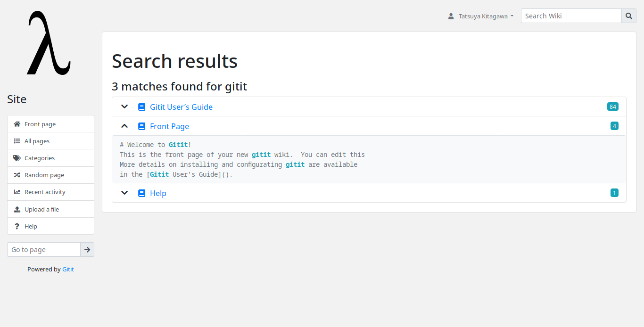Click the 'Search results' heading
This screenshot has height=327, width=644.
(174, 61)
